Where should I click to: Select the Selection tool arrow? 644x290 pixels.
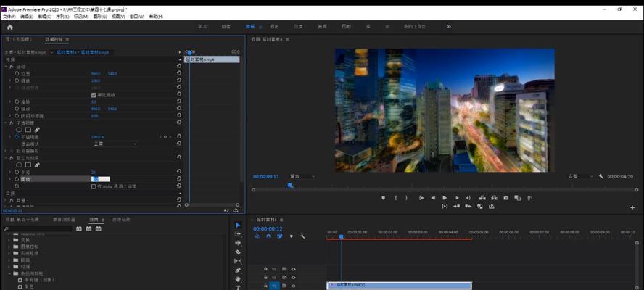click(238, 225)
